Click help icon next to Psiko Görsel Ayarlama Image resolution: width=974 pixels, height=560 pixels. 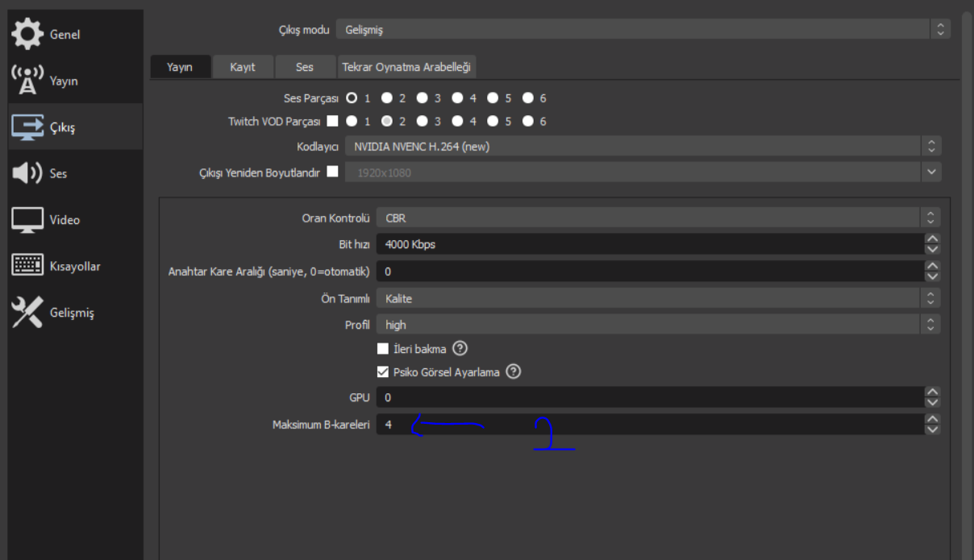[513, 372]
